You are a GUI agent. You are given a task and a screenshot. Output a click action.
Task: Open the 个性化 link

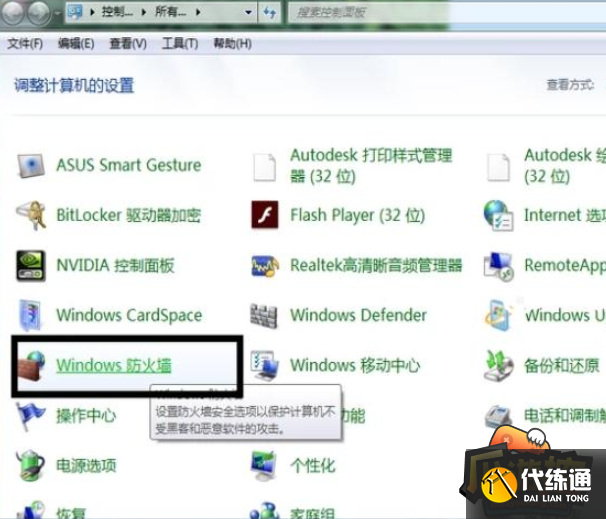tap(313, 465)
